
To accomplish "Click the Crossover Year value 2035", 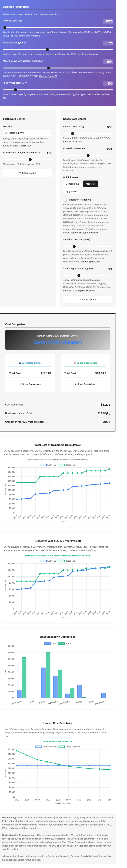I will 107,422.
